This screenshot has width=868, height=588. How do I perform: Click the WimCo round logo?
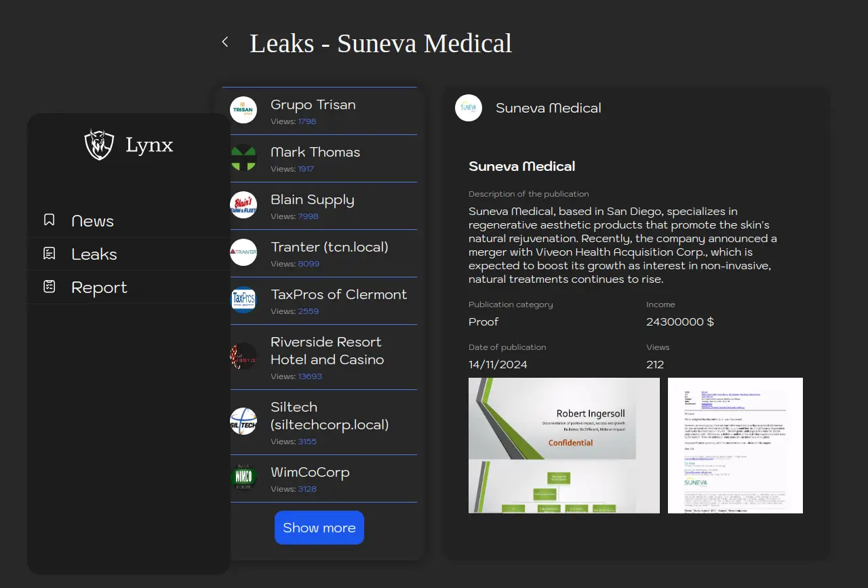click(x=243, y=477)
